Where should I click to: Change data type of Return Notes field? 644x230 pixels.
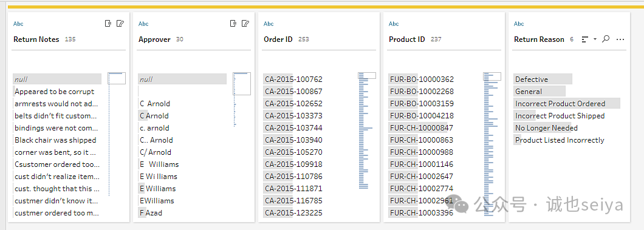click(18, 24)
